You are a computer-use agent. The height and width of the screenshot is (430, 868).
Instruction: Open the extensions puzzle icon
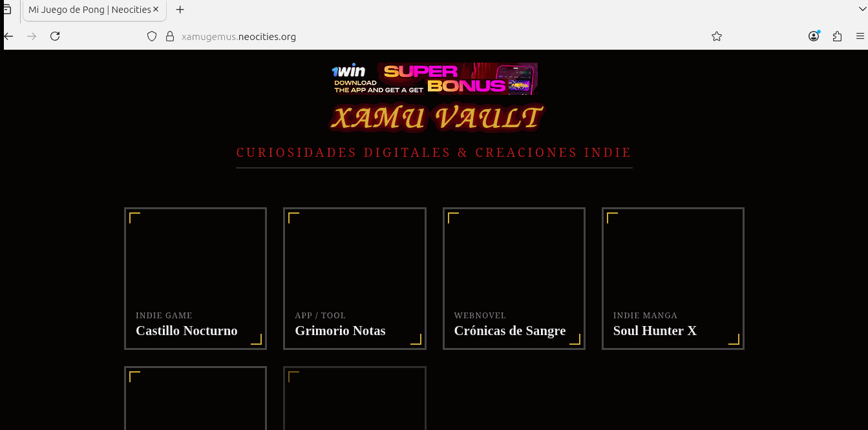(x=837, y=36)
